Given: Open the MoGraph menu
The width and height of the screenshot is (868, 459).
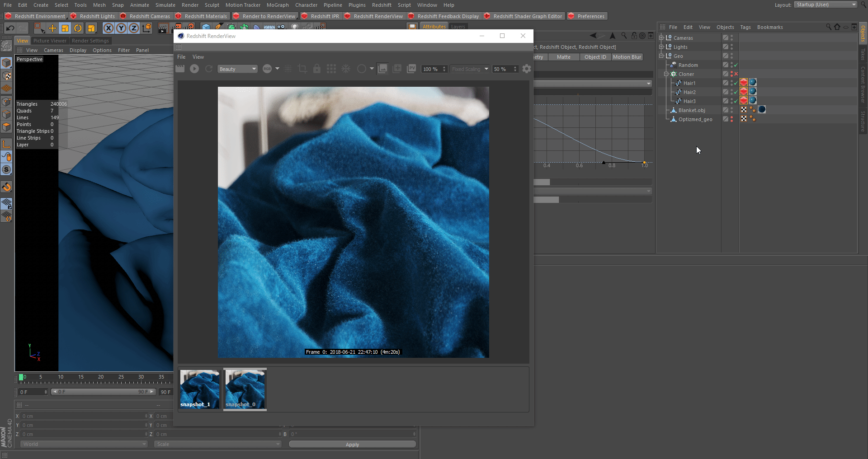Looking at the screenshot, I should (x=278, y=5).
